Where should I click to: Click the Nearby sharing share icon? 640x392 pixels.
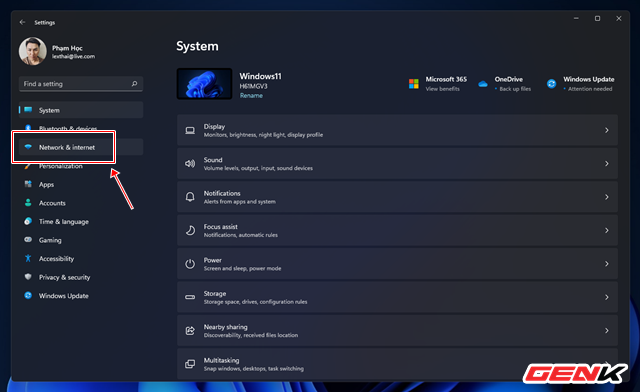tap(190, 331)
